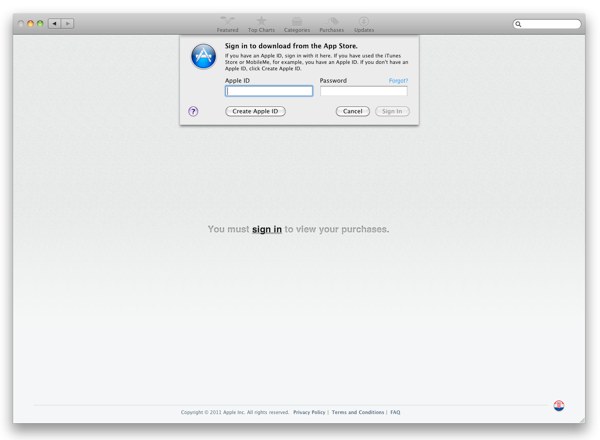Open the Updates tab
Screen dimensions: 600x440
(x=364, y=24)
